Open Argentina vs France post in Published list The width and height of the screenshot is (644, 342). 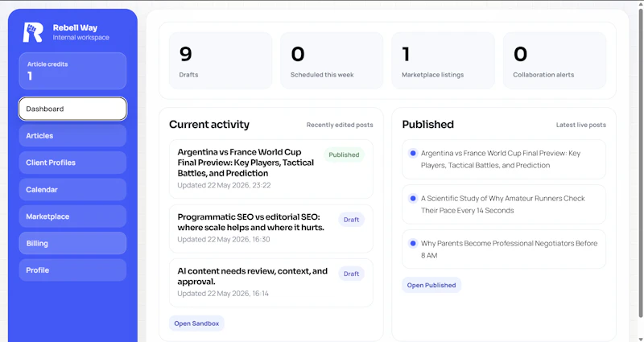(x=504, y=159)
